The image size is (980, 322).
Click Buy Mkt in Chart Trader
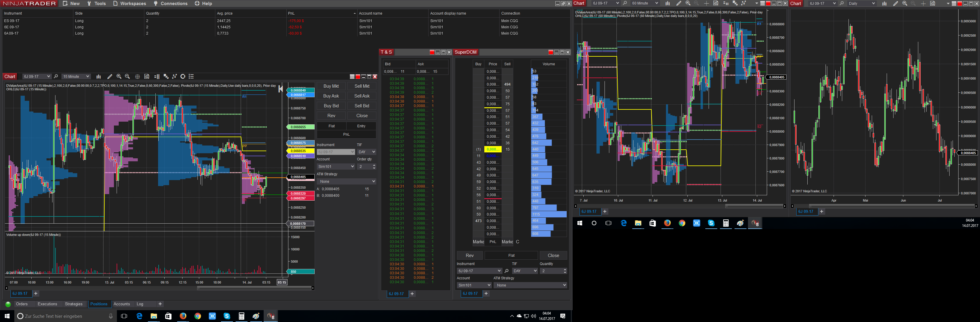coord(331,86)
